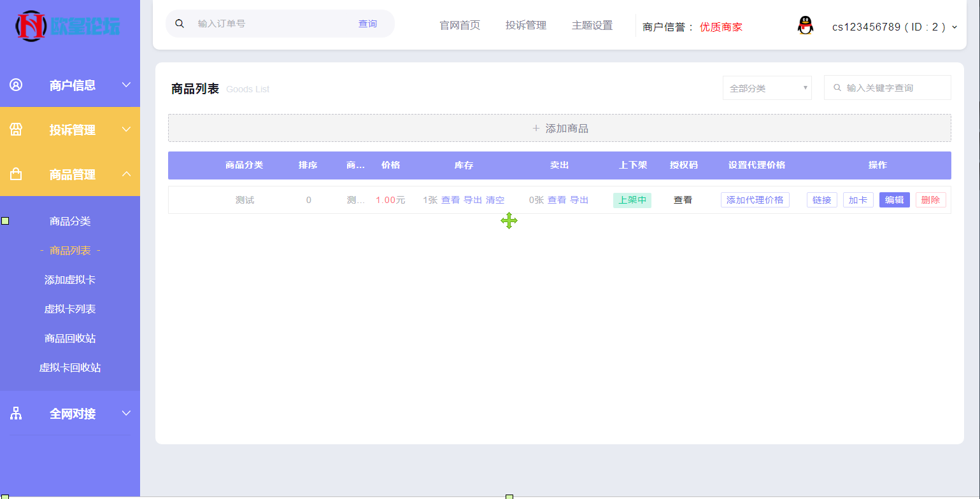Image resolution: width=980 pixels, height=499 pixels.
Task: Click the 全网对接 network icon
Action: point(15,413)
